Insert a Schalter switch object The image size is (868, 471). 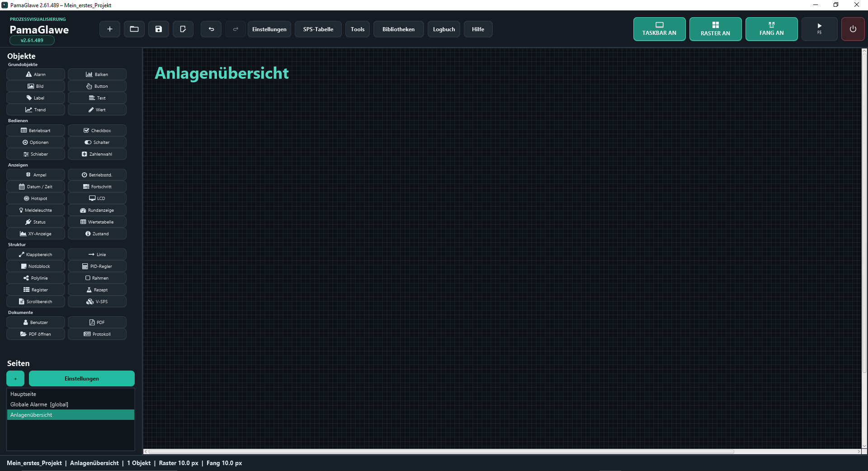click(97, 142)
